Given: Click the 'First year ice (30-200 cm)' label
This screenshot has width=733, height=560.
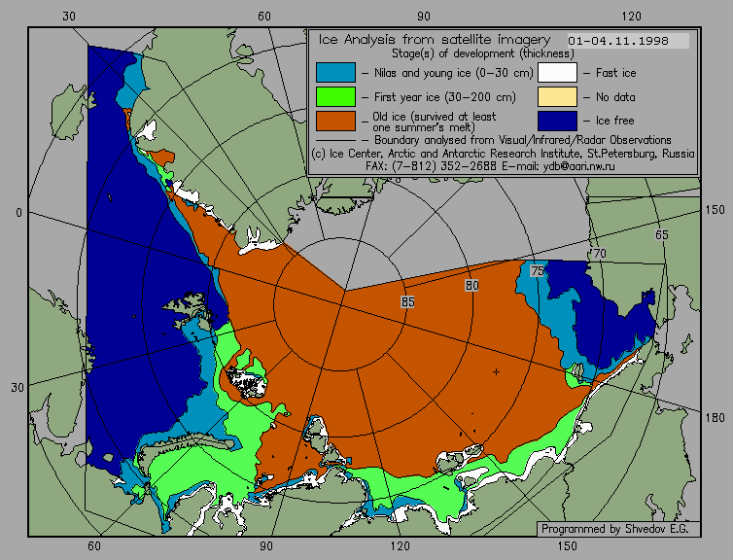Looking at the screenshot, I should [444, 97].
